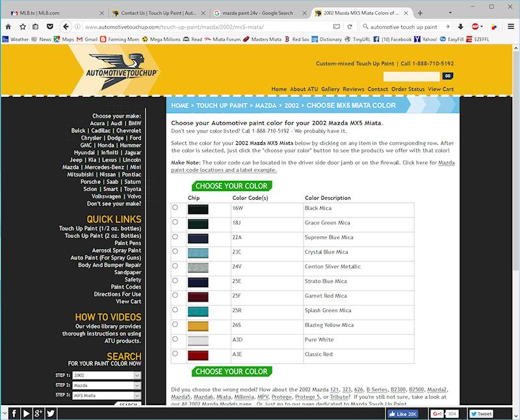Bookmark this page with the star icon
Viewport: 520px width, 420px height.
pos(23,27)
